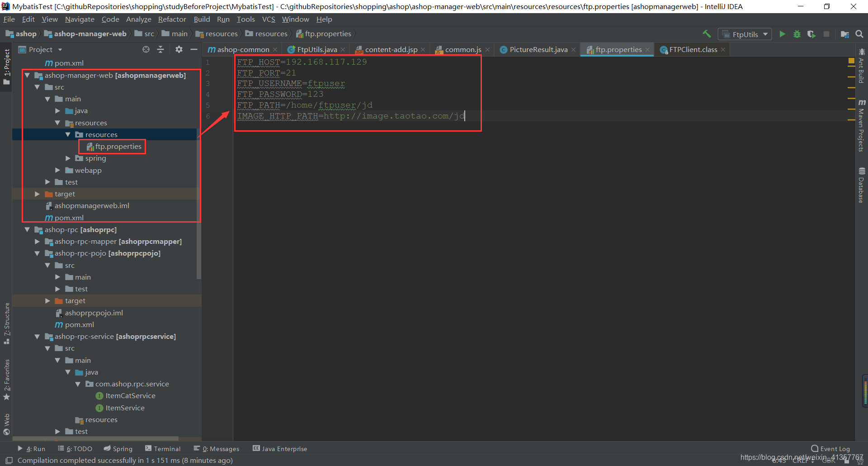Open the Web tool window

click(6, 424)
